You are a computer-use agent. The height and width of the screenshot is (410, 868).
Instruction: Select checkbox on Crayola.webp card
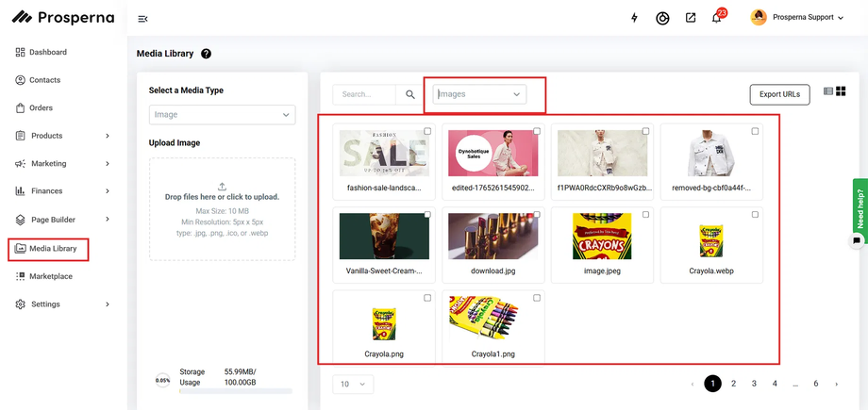click(755, 215)
